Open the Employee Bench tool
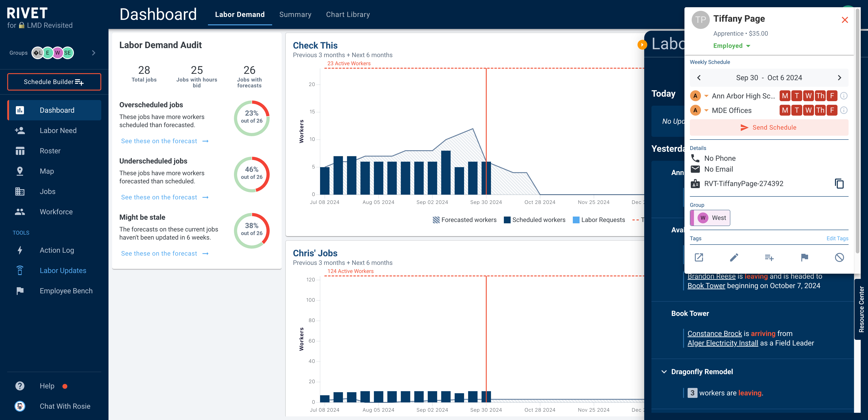The width and height of the screenshot is (868, 420). coord(54,291)
